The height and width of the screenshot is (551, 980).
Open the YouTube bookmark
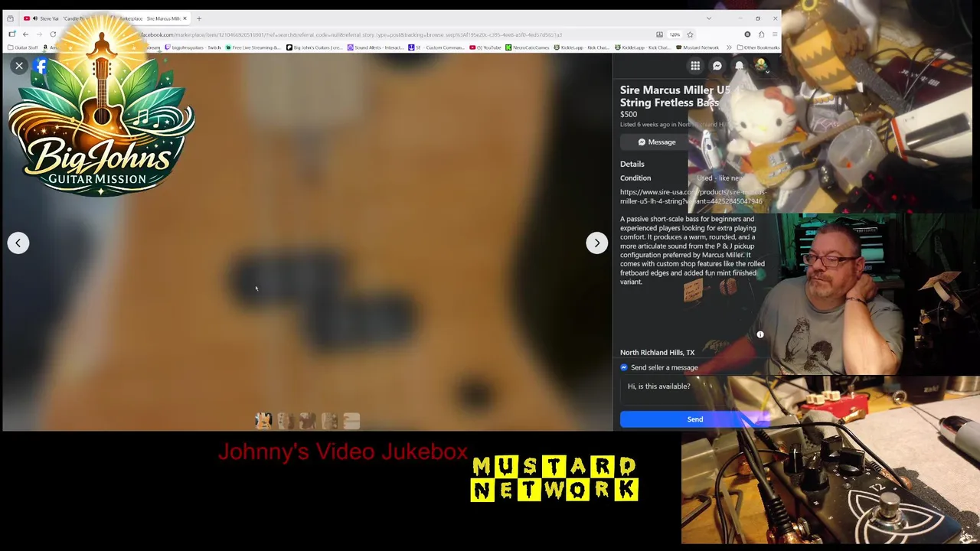point(485,47)
